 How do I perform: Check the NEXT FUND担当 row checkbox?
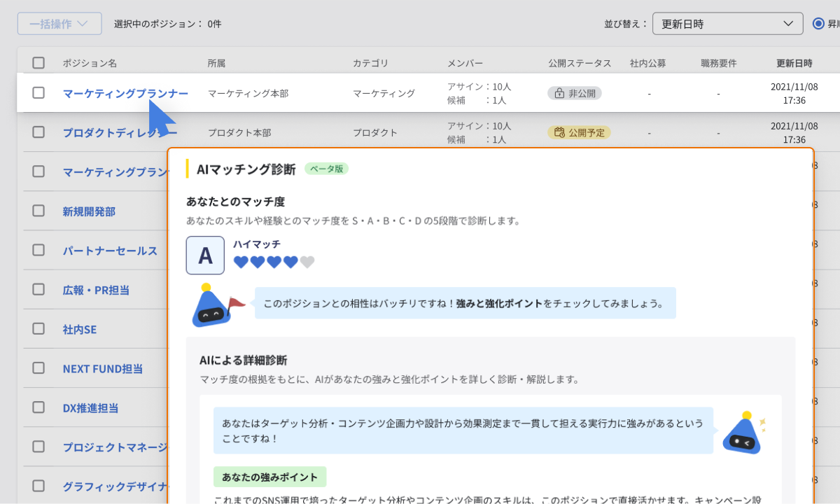pyautogui.click(x=38, y=367)
